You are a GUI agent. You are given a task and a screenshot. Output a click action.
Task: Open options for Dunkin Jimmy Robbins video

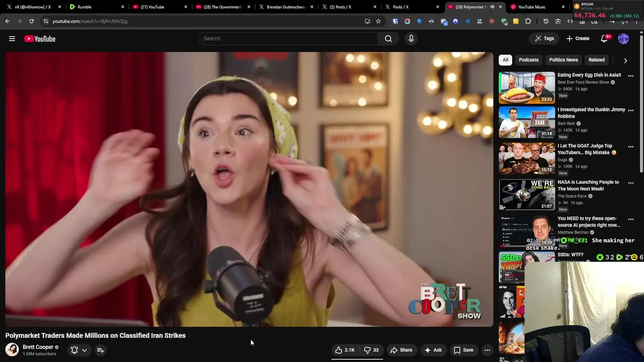pyautogui.click(x=631, y=111)
